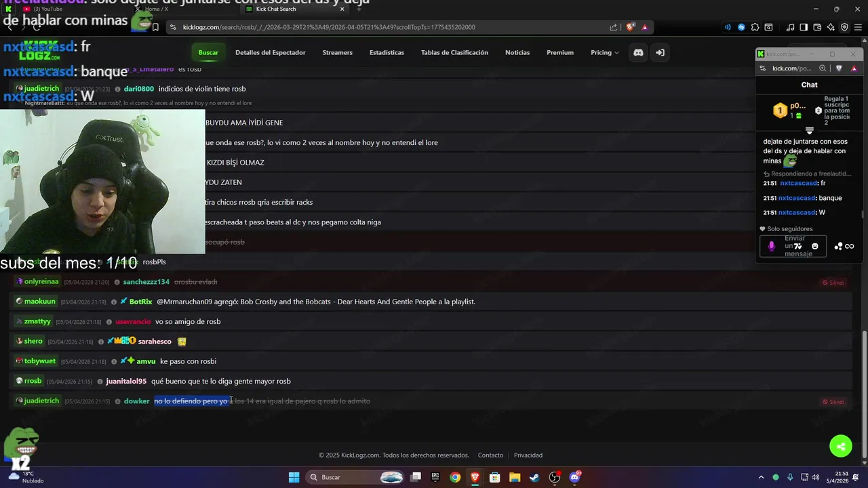This screenshot has height=488, width=868.
Task: Open a new browser tab with plus
Action: (359, 9)
